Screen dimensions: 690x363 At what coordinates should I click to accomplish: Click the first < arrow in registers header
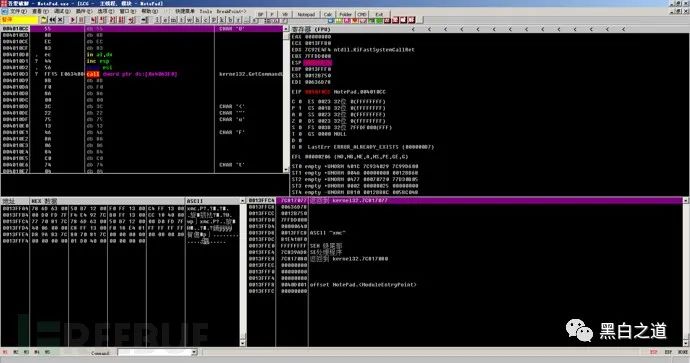tap(413, 29)
